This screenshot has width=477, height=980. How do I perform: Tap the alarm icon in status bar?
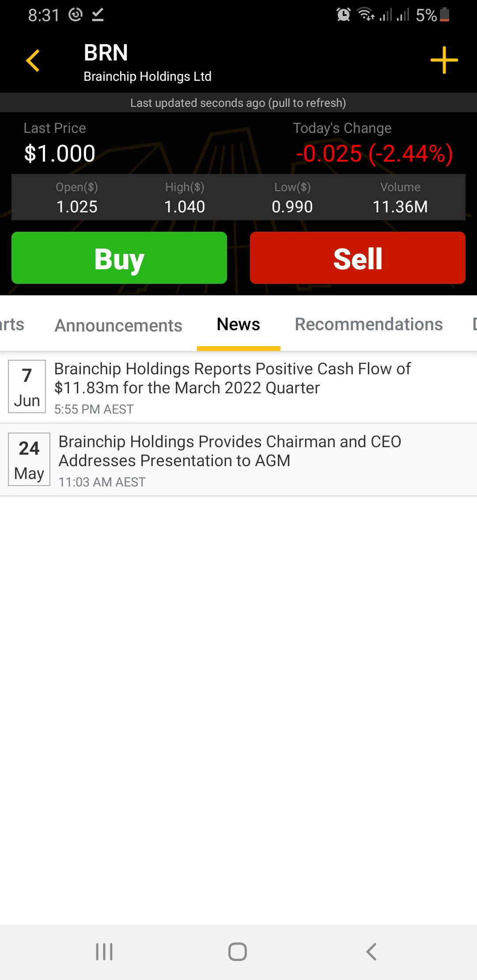point(343,15)
